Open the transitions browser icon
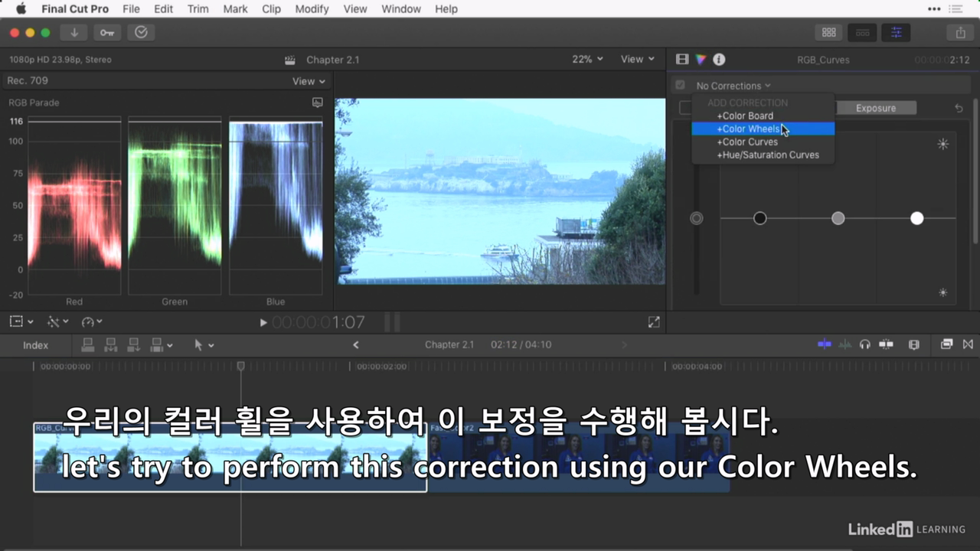980x551 pixels. coord(968,344)
